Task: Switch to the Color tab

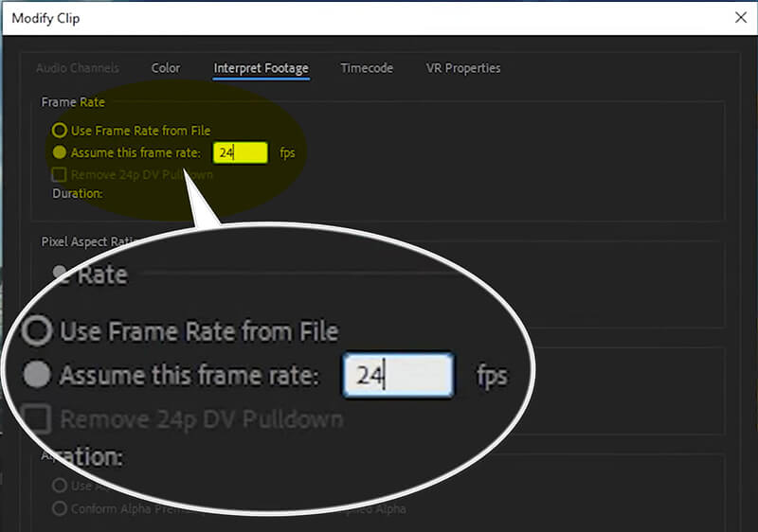Action: (x=165, y=68)
